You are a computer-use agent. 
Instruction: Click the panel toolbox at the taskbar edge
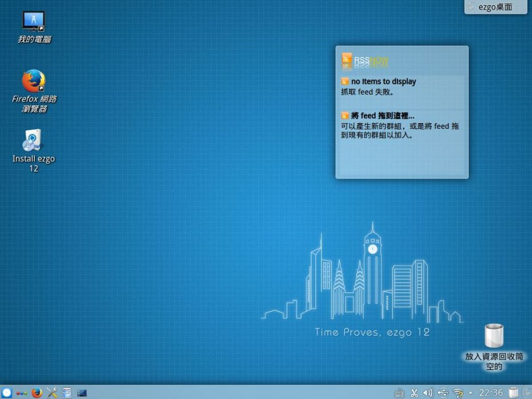click(x=527, y=392)
